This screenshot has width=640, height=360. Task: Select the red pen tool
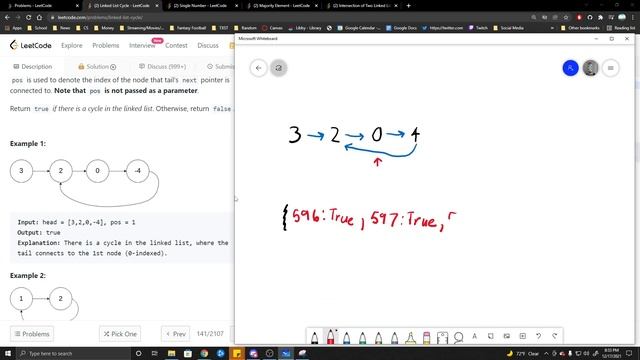(330, 337)
